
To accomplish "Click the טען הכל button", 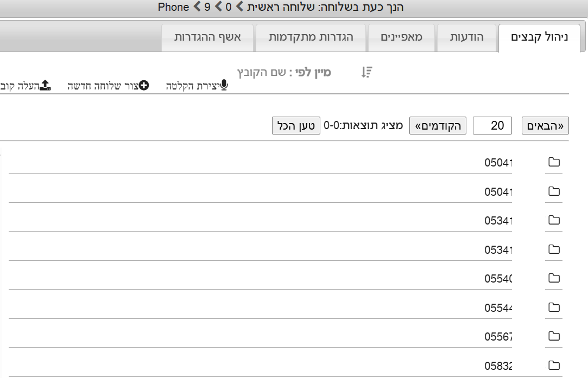I will pos(296,126).
